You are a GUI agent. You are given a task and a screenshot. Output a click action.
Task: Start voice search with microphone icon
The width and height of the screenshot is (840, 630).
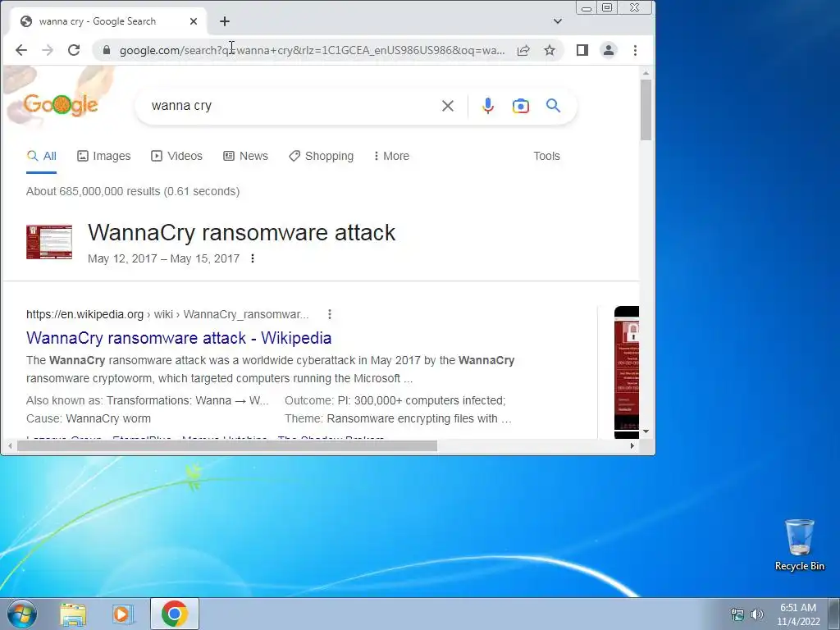pyautogui.click(x=487, y=106)
